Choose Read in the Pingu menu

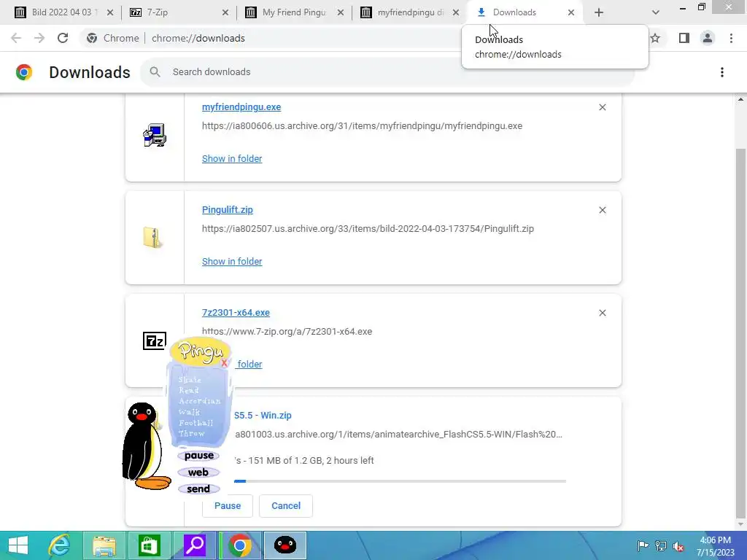coord(189,391)
